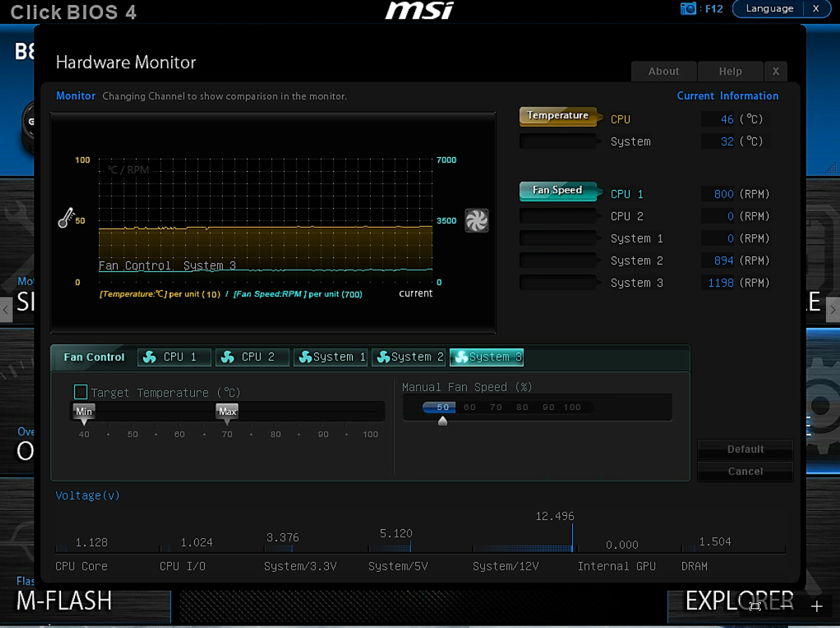Switch to System 2 fan tab
This screenshot has height=628, width=840.
[409, 357]
